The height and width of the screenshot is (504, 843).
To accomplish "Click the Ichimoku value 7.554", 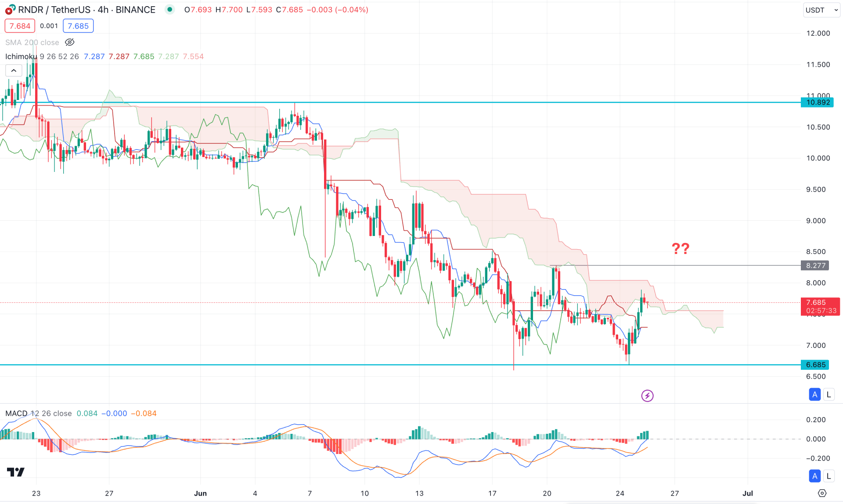I will (x=193, y=57).
